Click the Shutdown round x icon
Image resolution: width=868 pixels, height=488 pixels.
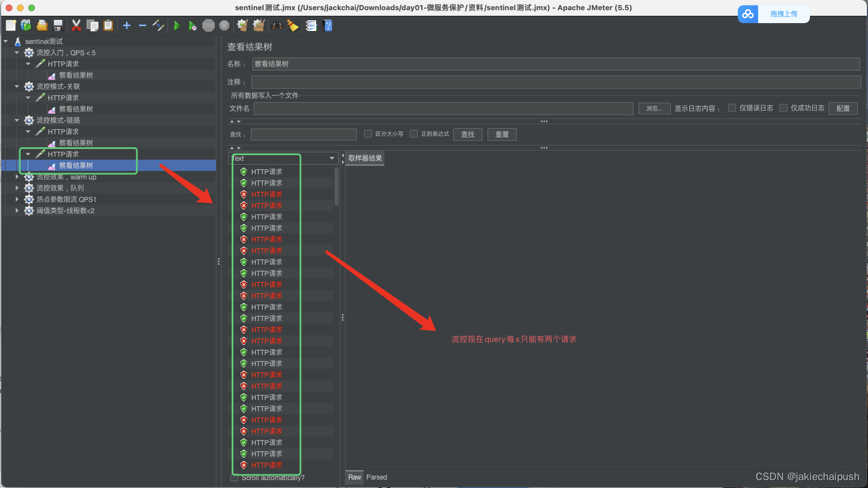(x=224, y=25)
